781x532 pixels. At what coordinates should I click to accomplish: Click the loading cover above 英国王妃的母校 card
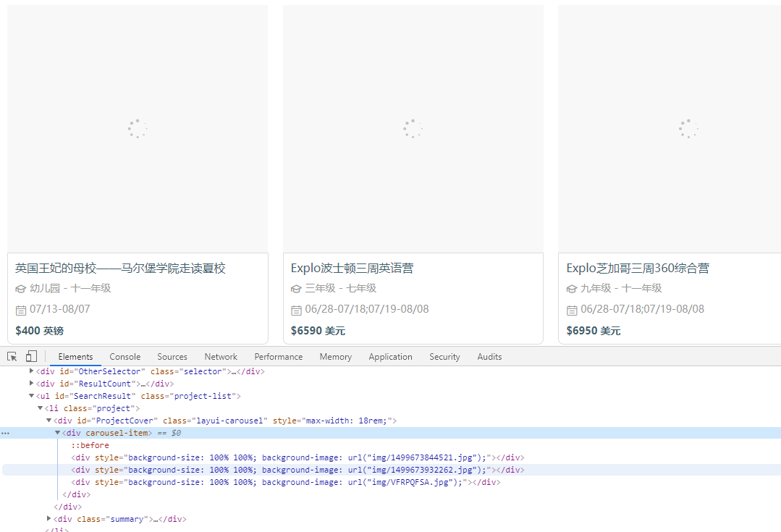tap(138, 129)
